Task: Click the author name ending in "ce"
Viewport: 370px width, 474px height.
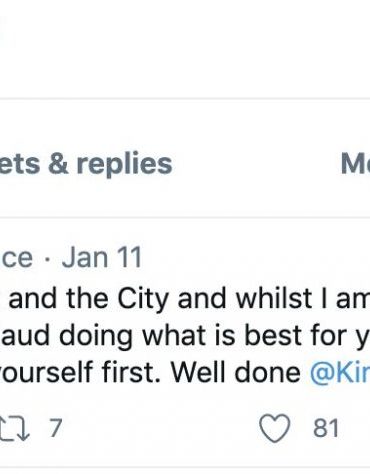Action: (16, 258)
